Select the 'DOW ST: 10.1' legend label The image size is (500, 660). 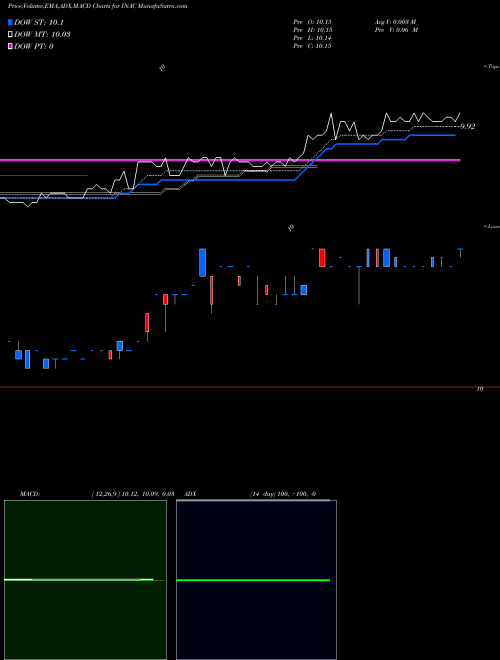[39, 23]
